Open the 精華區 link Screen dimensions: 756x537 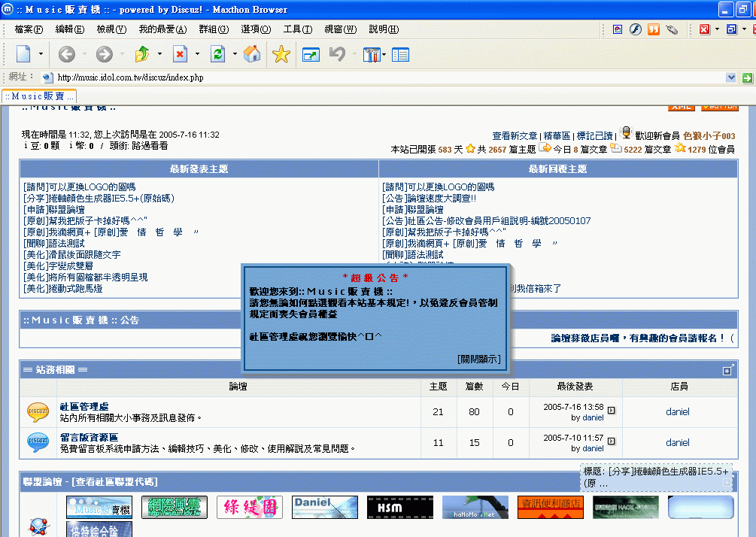[x=557, y=136]
